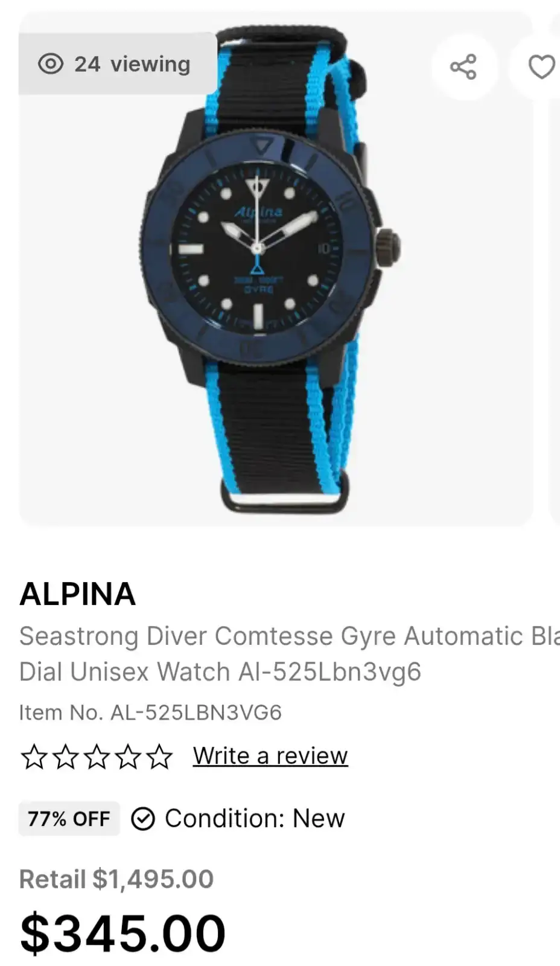This screenshot has height=966, width=560.
Task: Select the fourth rating star
Action: tap(128, 756)
